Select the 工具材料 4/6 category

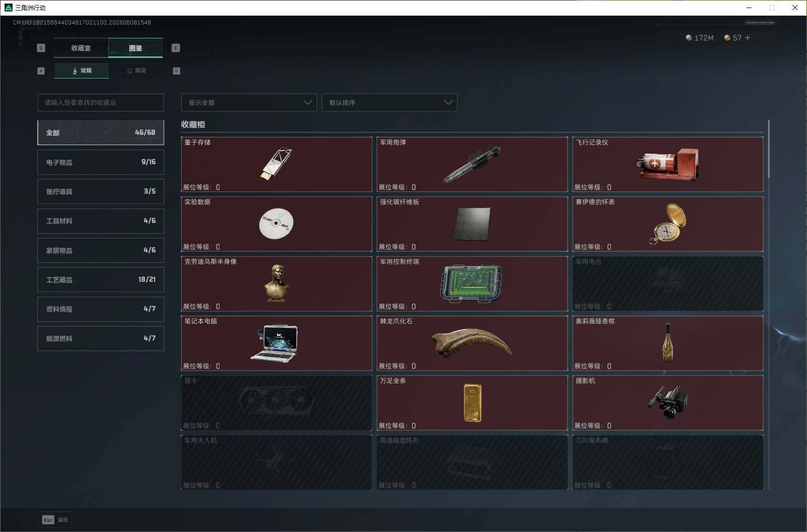click(x=101, y=221)
